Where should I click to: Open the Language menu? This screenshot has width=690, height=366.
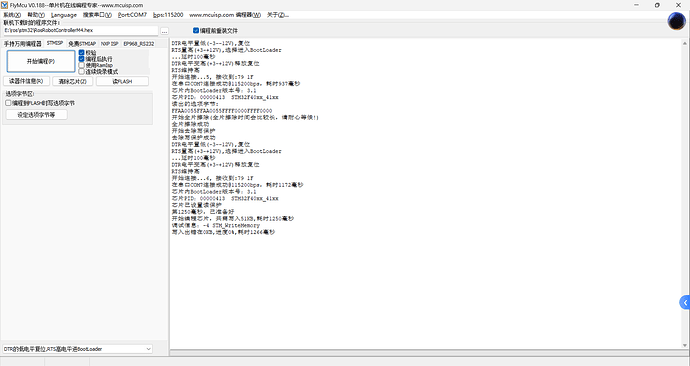[64, 15]
